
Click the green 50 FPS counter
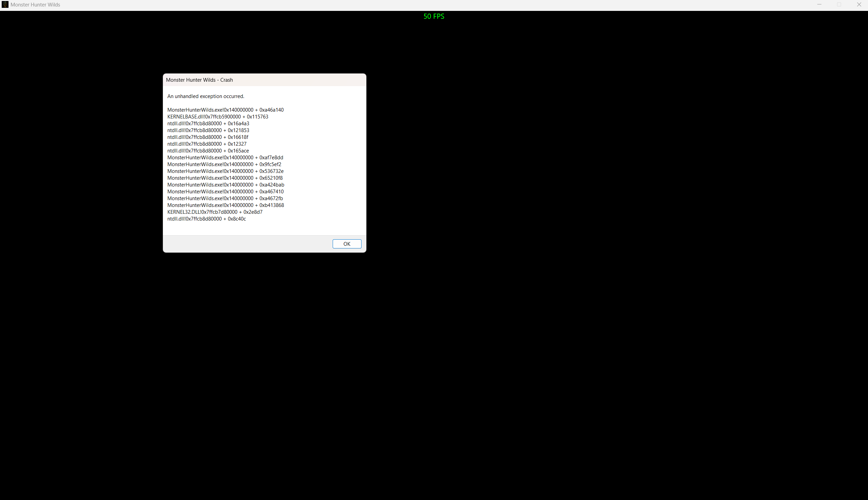[434, 16]
